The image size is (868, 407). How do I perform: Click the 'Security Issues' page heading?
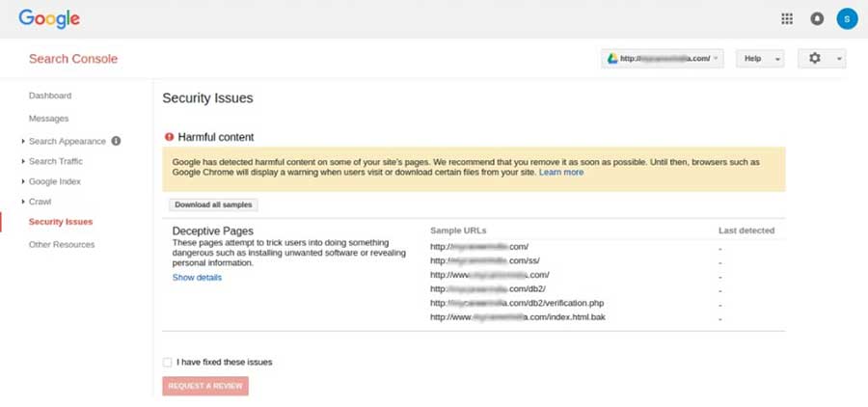(x=207, y=98)
